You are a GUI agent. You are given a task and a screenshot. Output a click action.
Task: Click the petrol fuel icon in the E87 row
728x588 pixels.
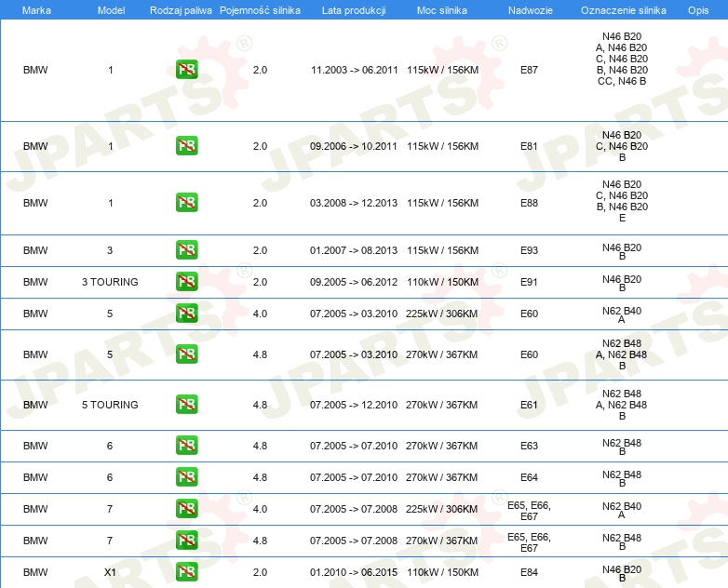point(186,70)
